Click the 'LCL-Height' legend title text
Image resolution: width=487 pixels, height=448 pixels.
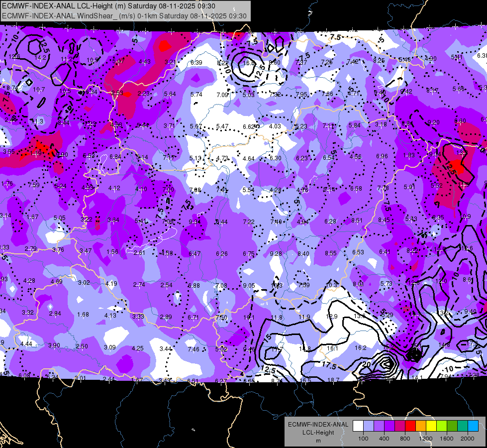click(318, 433)
